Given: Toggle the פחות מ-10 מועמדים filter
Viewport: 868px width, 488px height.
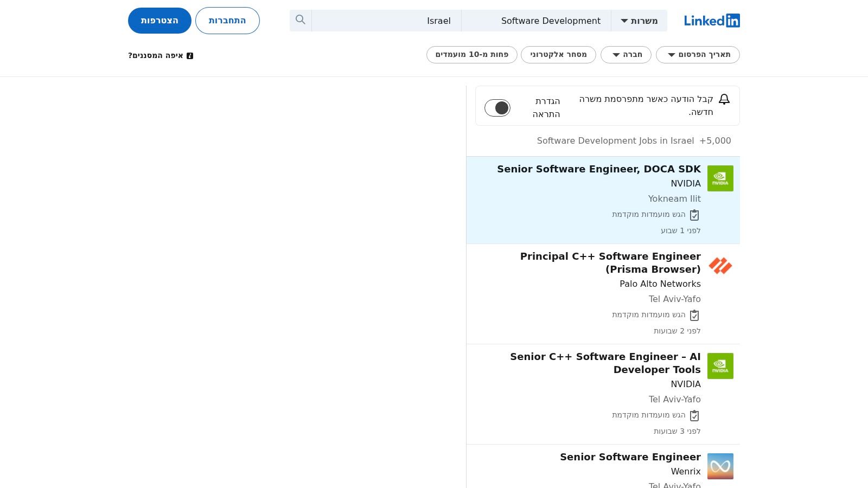Looking at the screenshot, I should 472,55.
